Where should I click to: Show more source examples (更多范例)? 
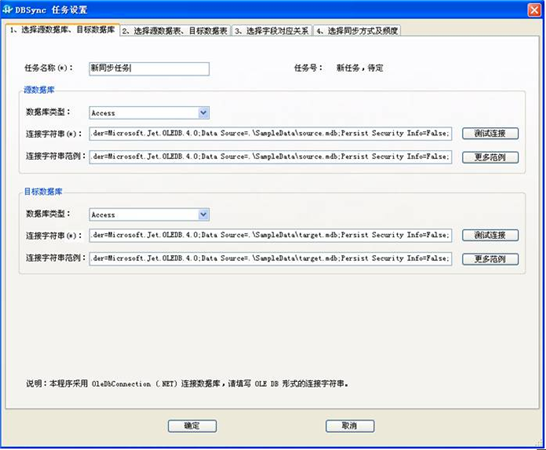click(x=490, y=157)
